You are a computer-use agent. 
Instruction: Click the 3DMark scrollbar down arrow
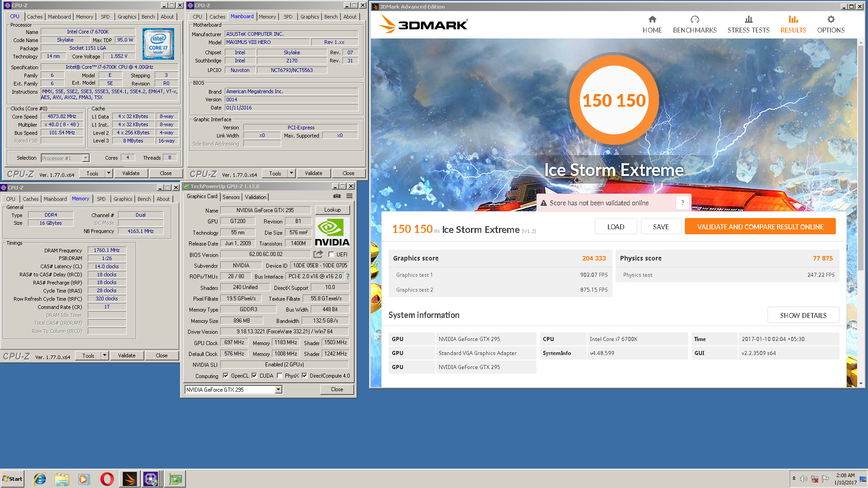(860, 384)
